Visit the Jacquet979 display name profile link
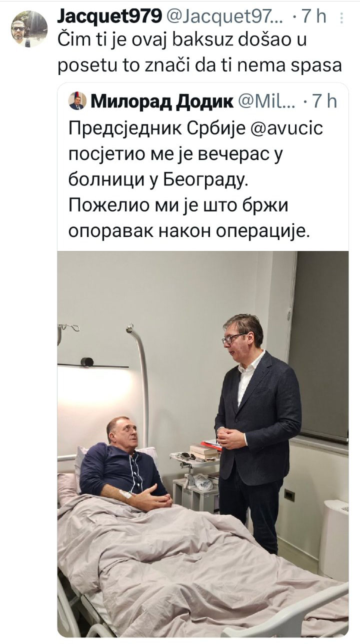This screenshot has width=360, height=644. 109,17
